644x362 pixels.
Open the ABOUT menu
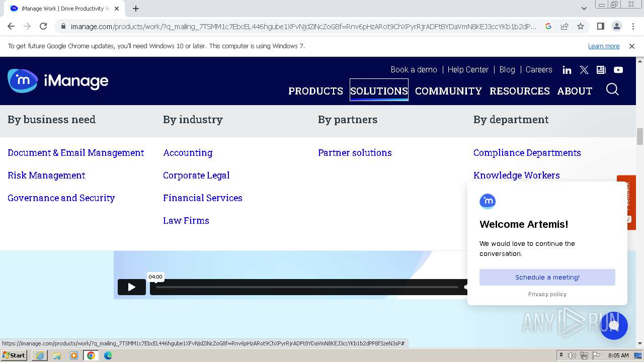click(575, 91)
